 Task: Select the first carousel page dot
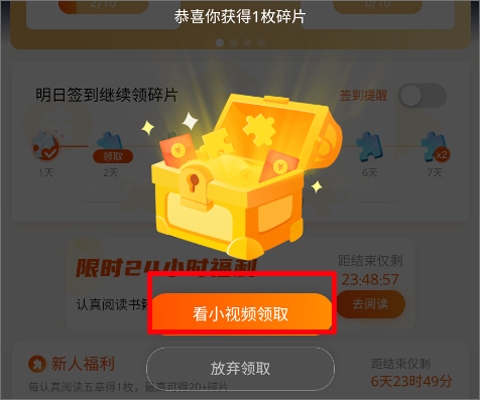[220, 43]
